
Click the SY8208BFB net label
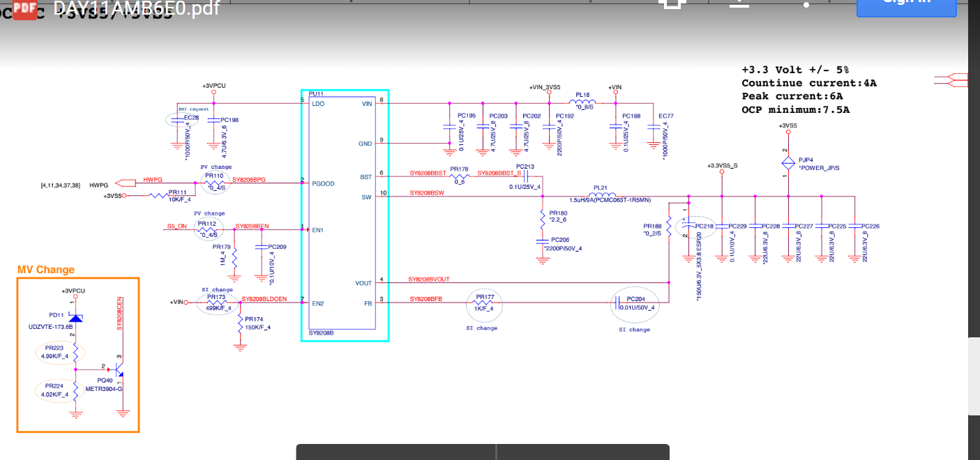426,299
